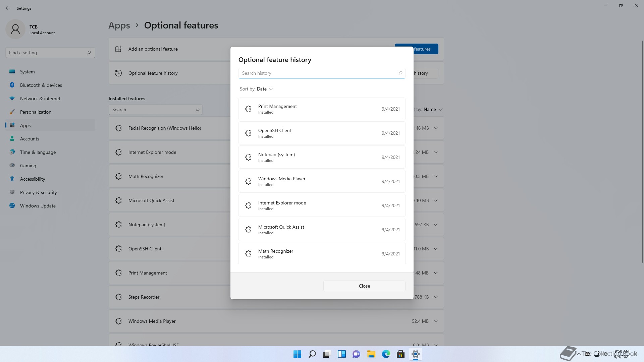Click the search magnifier in Find a setting
Screen dimensions: 644x362
pos(89,53)
